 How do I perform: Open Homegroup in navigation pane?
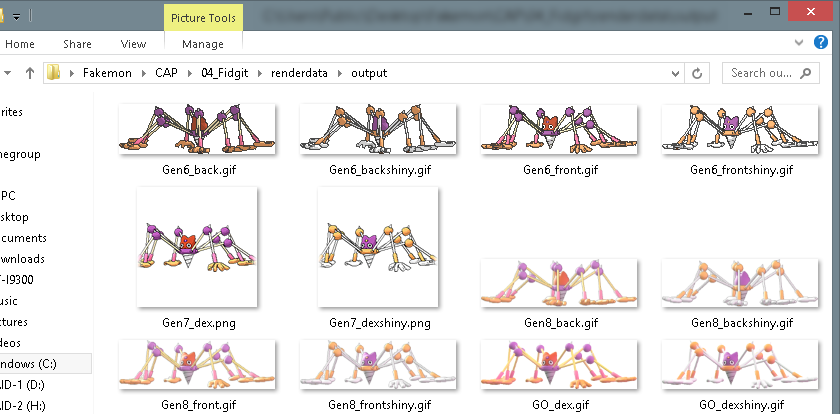point(20,154)
